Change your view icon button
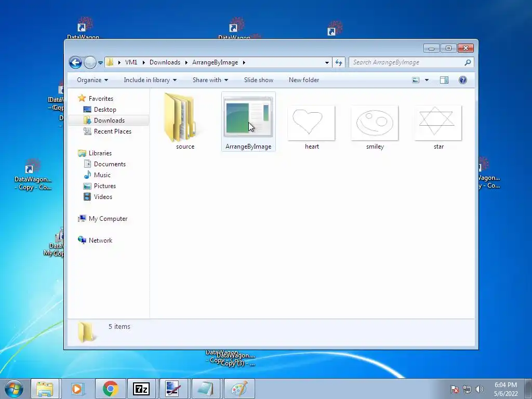Screen dimensions: 532x399 point(416,80)
